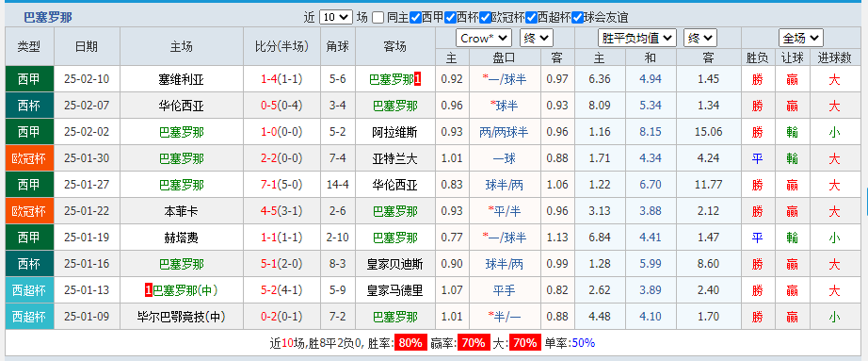Click the 角球 column header

338,46
